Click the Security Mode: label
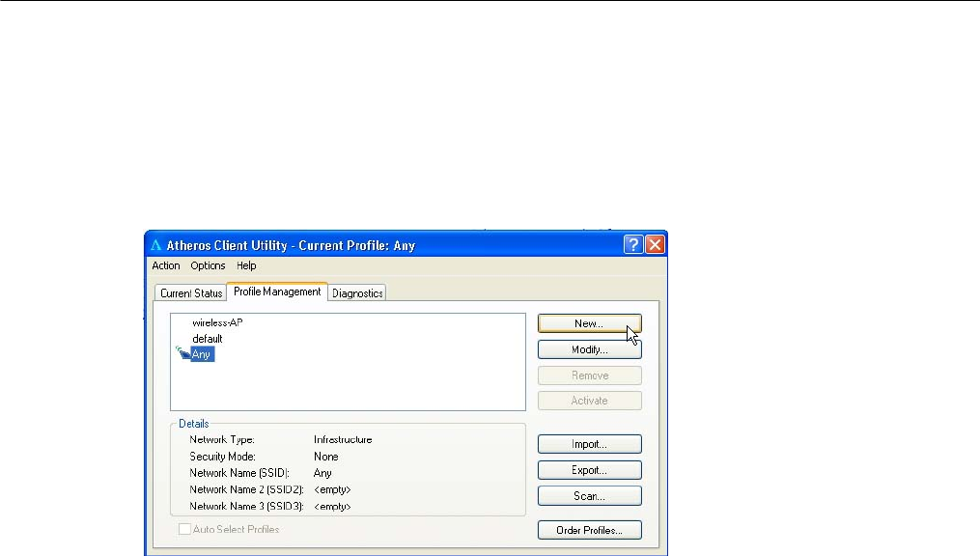 pyautogui.click(x=222, y=457)
